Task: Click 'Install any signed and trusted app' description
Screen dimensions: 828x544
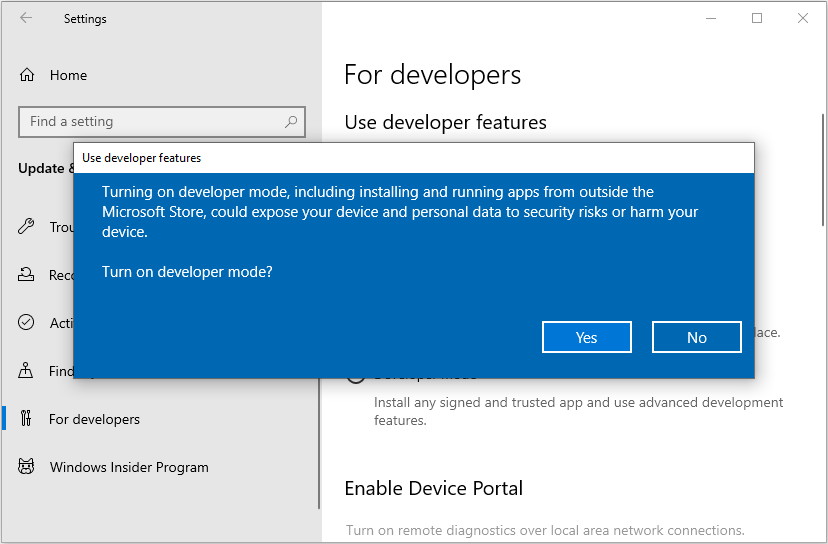Action: coord(578,411)
